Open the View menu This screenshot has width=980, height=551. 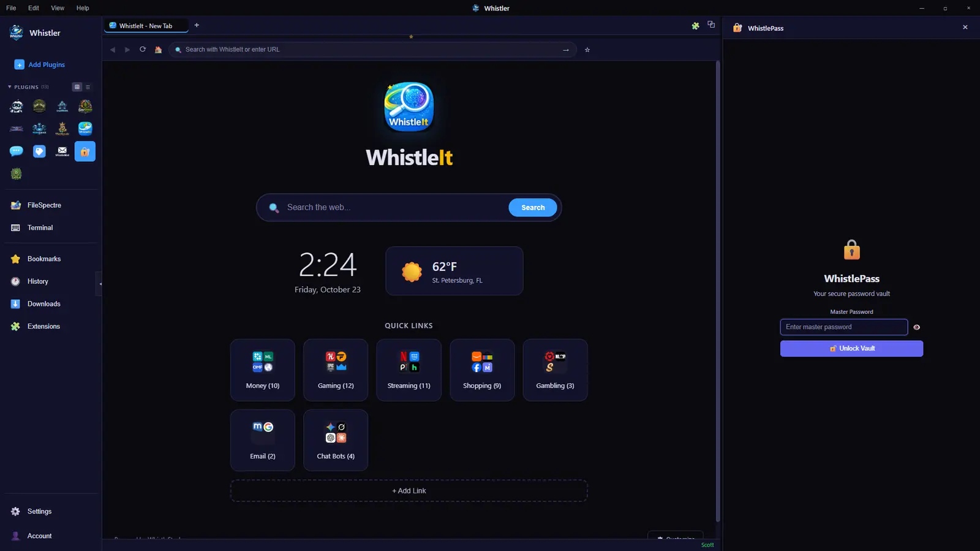coord(58,8)
